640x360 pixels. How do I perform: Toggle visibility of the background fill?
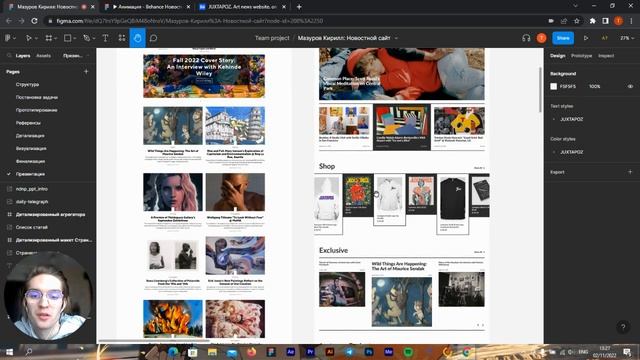click(x=630, y=87)
